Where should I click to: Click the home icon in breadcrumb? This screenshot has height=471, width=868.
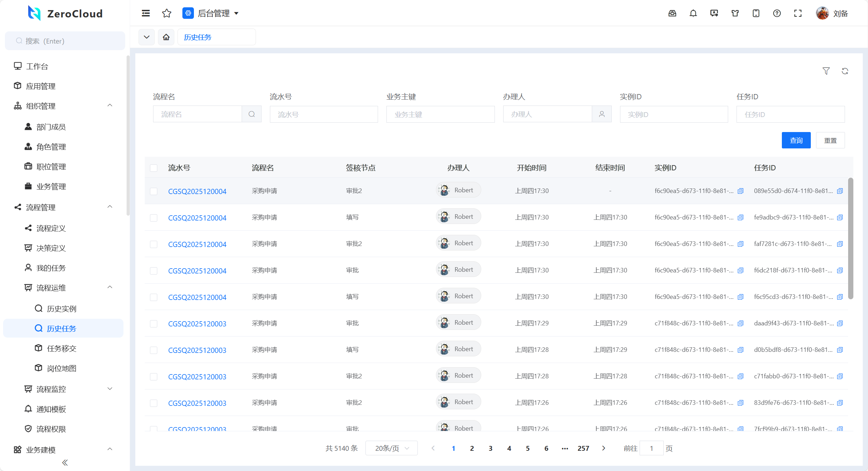tap(166, 37)
